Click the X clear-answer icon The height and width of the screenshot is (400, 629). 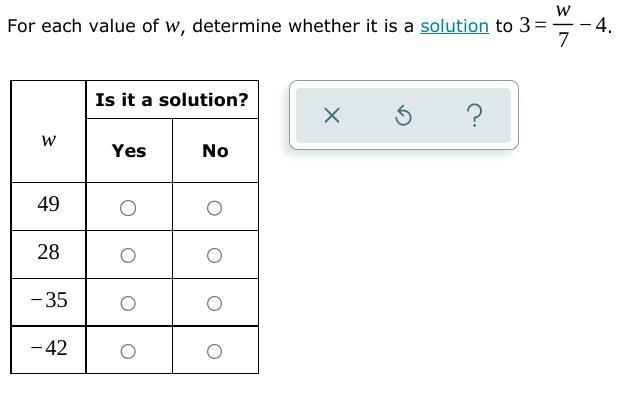[333, 116]
